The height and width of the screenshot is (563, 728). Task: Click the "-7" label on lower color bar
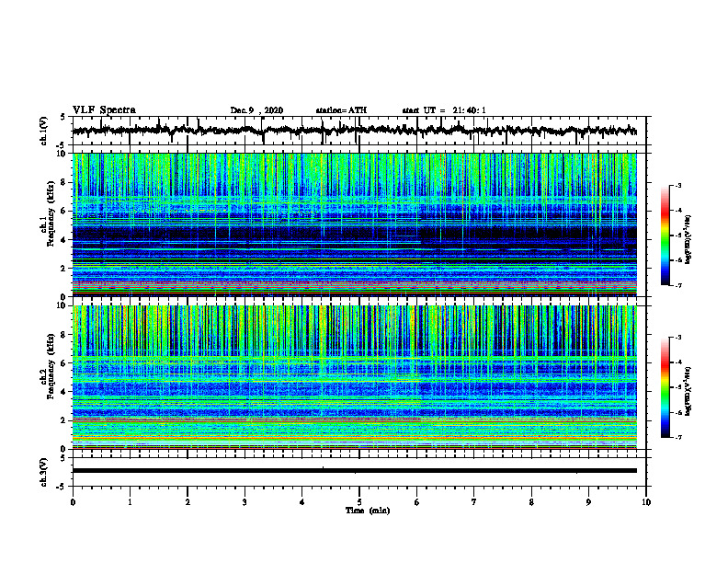point(677,438)
